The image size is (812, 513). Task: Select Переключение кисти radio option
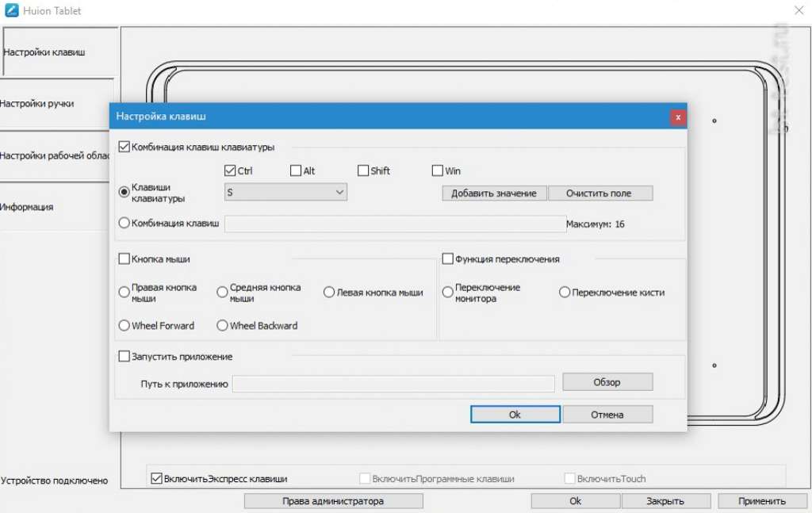[x=565, y=293]
